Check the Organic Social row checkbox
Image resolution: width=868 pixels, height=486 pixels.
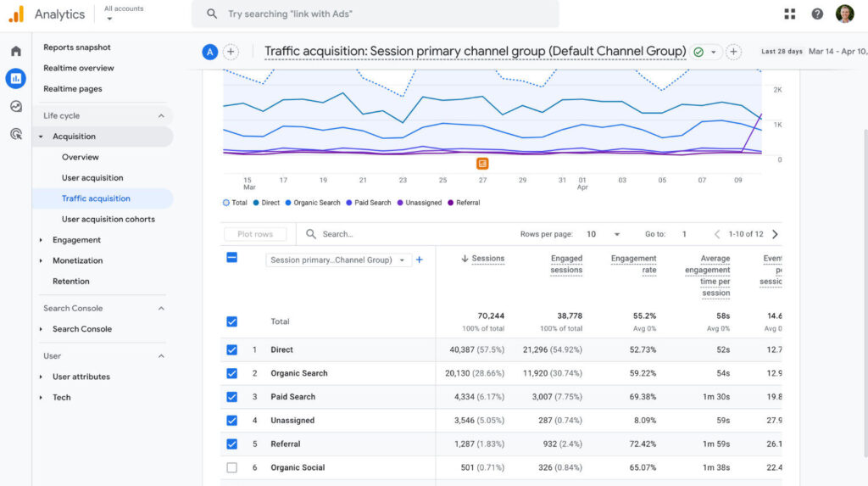click(232, 467)
